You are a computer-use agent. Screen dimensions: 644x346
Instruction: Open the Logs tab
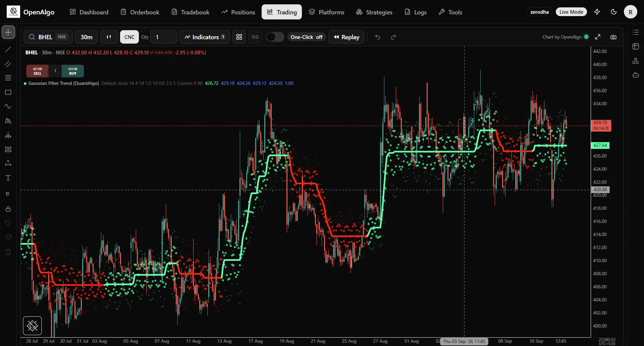click(x=416, y=12)
